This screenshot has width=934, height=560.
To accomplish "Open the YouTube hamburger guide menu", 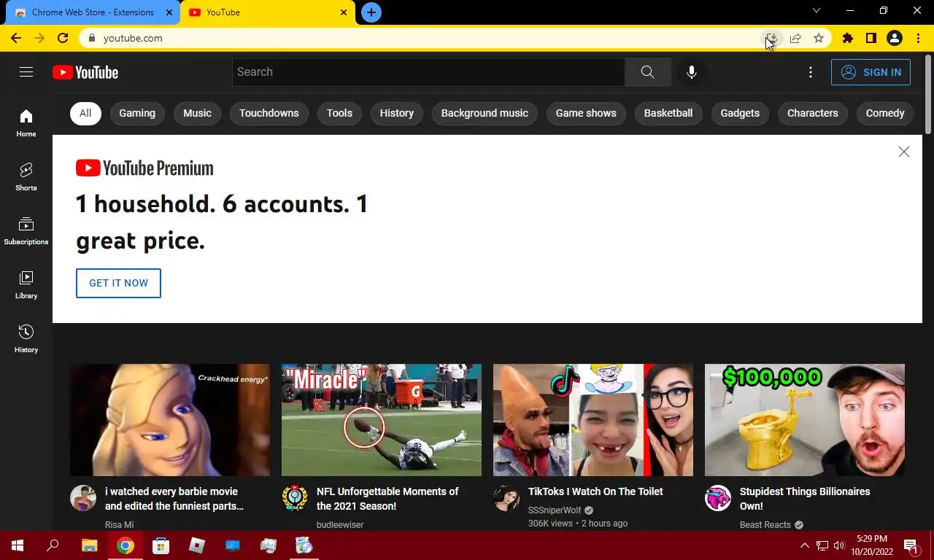I will click(x=26, y=71).
